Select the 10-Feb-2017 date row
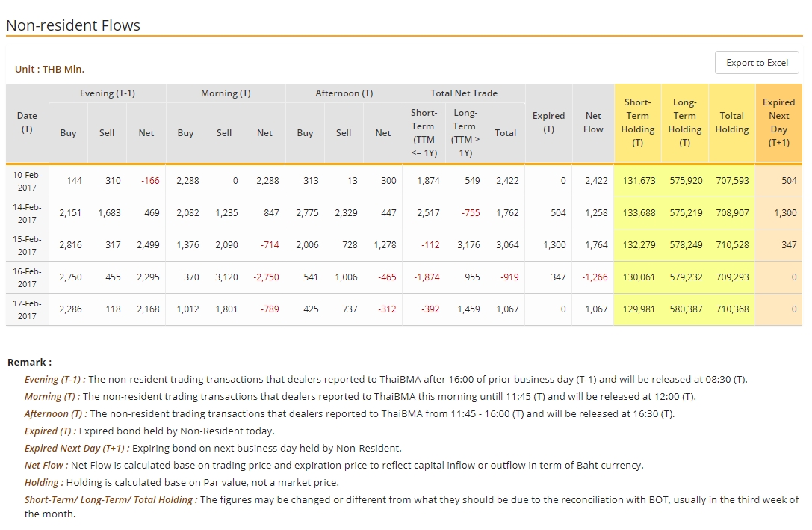The width and height of the screenshot is (812, 530). point(27,180)
